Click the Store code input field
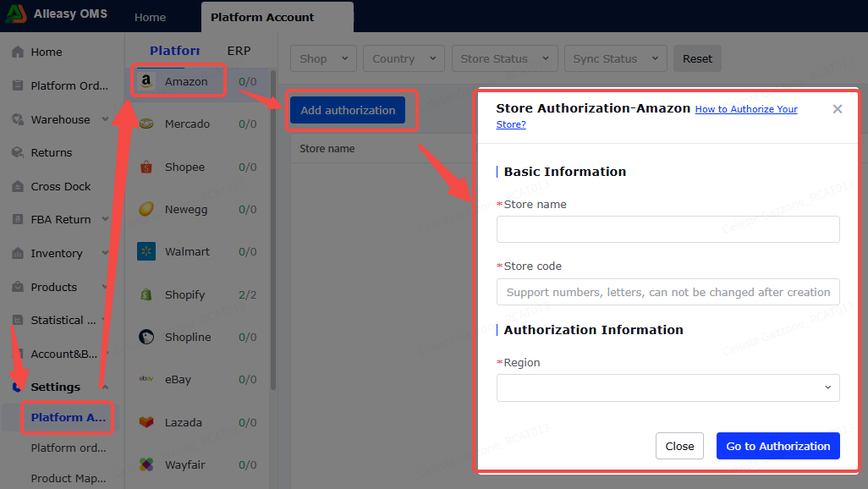 [x=668, y=292]
